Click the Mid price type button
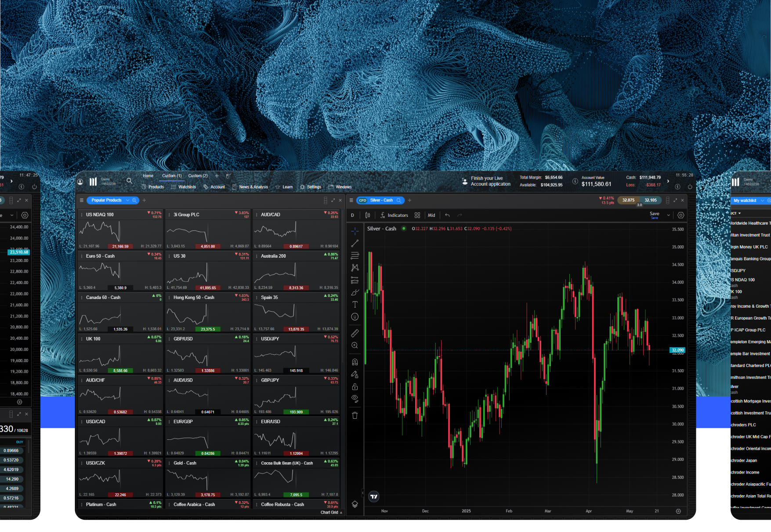Screen dimensions: 771x532 tap(432, 215)
